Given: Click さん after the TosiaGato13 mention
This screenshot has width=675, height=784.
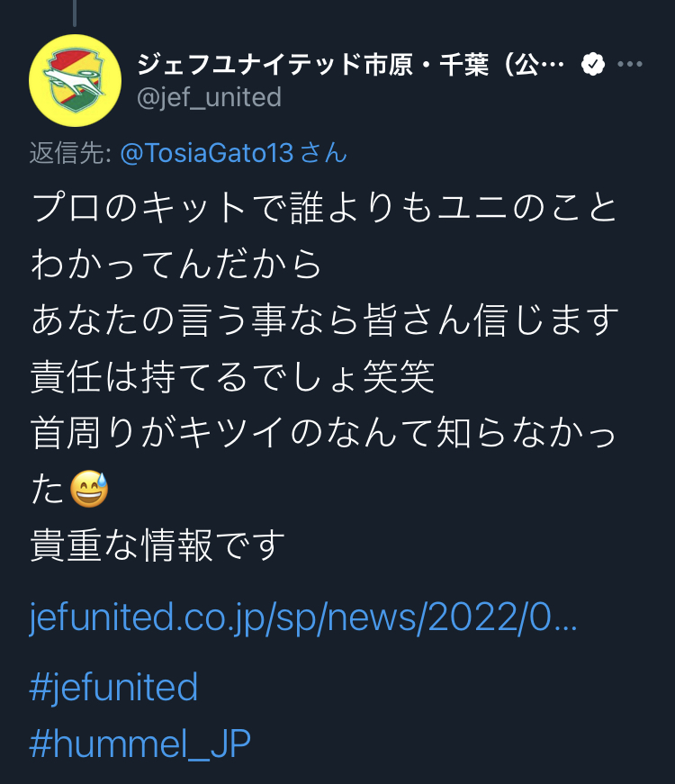Looking at the screenshot, I should (x=324, y=152).
